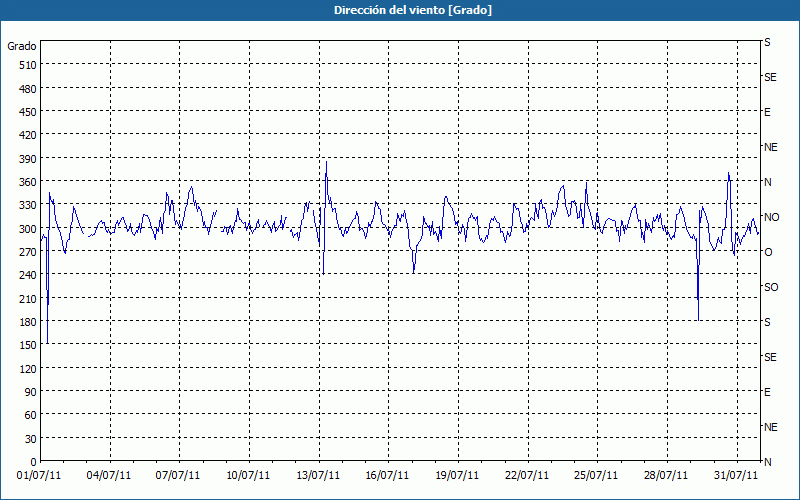Choose the 210 degree axis label
This screenshot has width=800, height=500.
pos(28,298)
